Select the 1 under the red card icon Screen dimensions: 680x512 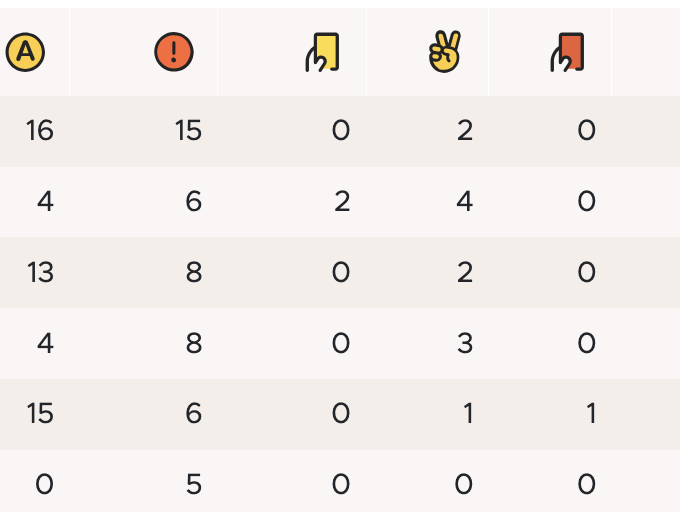coord(591,414)
